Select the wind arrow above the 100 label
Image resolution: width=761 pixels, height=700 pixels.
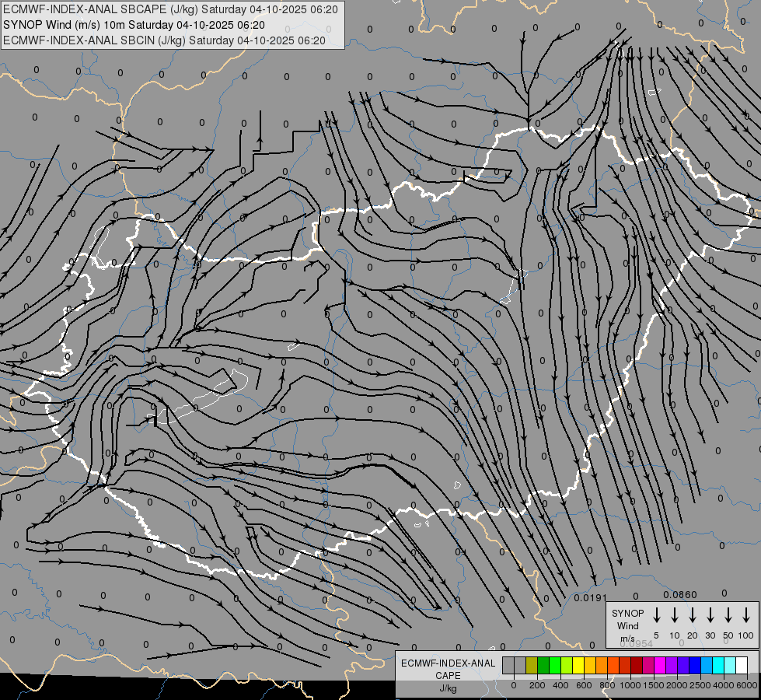click(746, 614)
